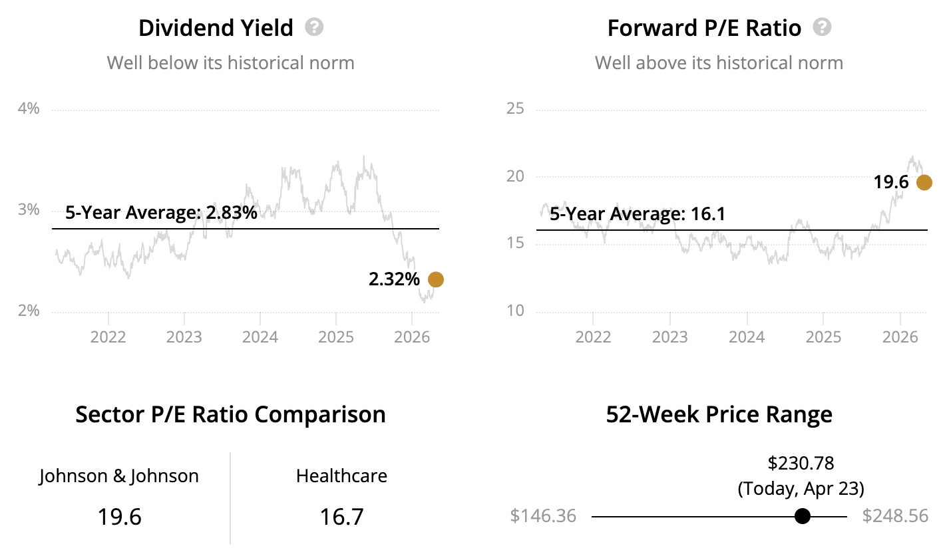941x560 pixels.
Task: Click the 16.7 Healthcare P/E value
Action: pos(341,517)
